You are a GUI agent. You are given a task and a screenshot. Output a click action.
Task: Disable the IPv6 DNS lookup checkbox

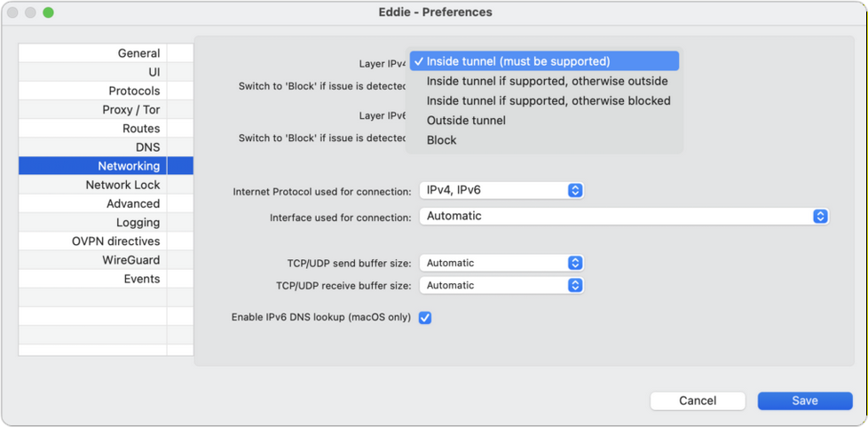pos(425,318)
